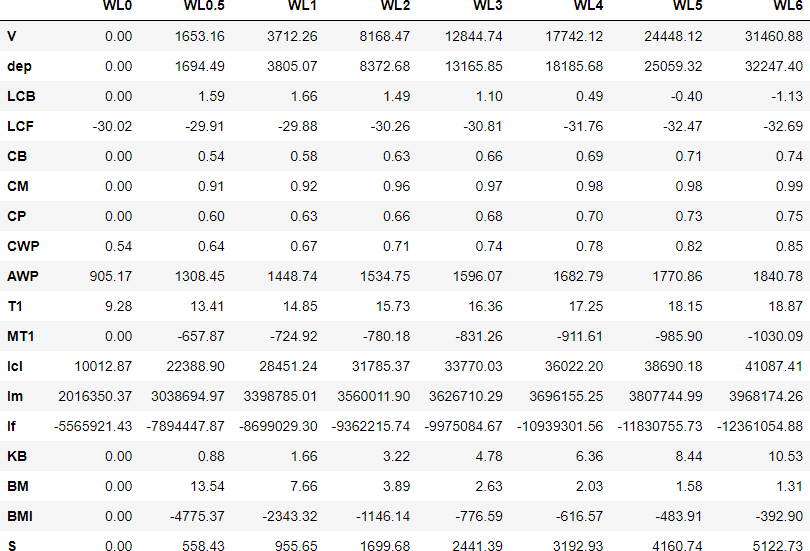Select cell value 8168.47
This screenshot has width=810, height=551.
pyautogui.click(x=384, y=36)
